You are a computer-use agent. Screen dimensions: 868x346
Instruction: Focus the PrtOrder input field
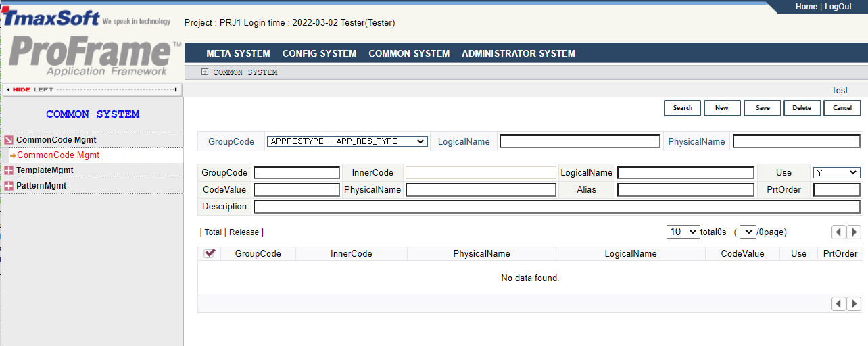coord(837,190)
